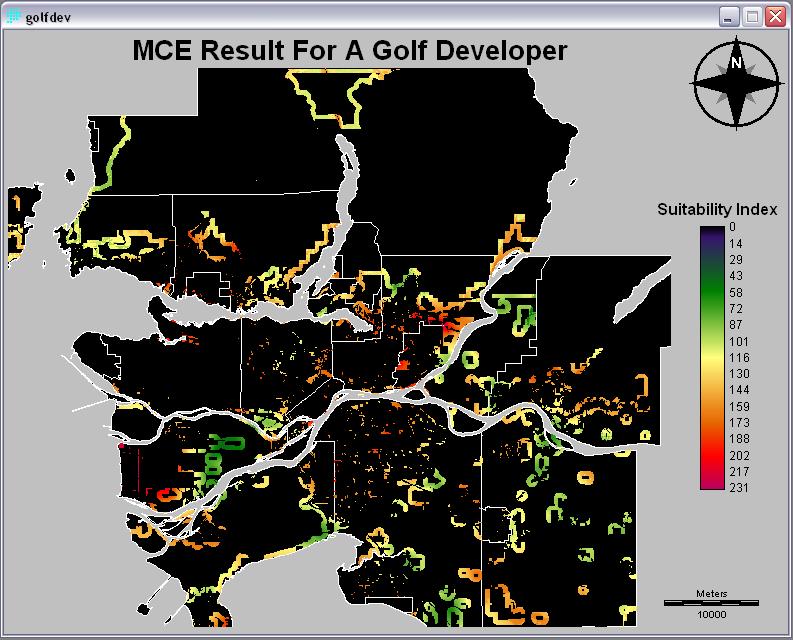Click the letter N on the compass
This screenshot has height=640, width=793.
tap(737, 63)
